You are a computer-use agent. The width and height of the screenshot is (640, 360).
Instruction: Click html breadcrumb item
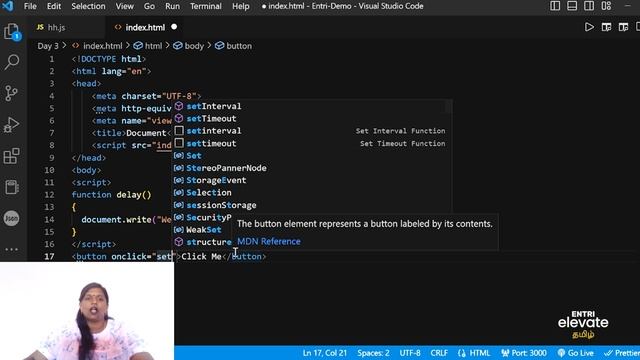coord(153,46)
